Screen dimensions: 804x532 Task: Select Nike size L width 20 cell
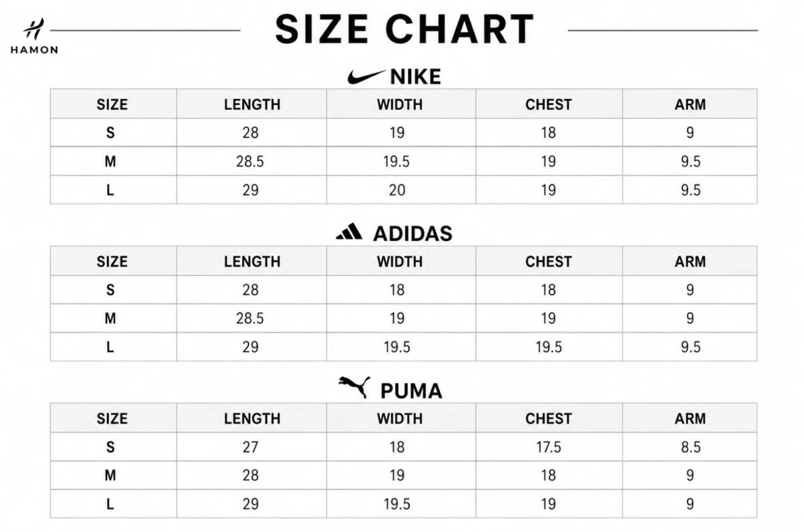coord(401,190)
